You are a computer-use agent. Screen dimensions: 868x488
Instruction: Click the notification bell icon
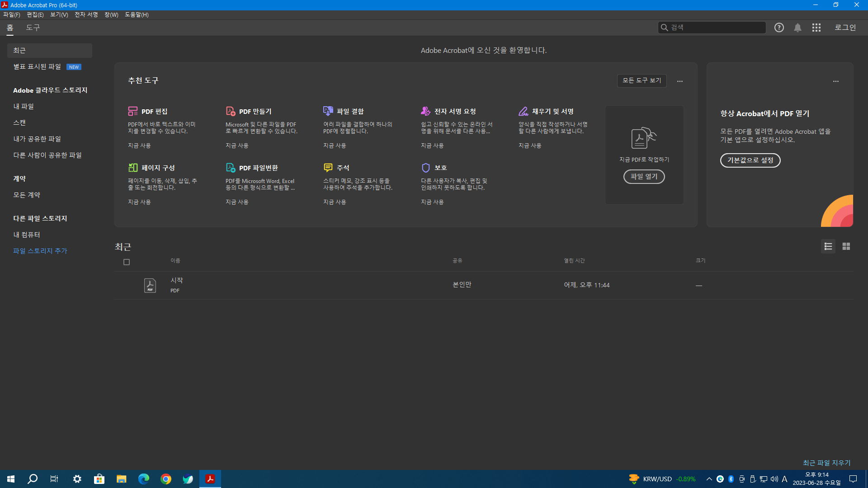click(797, 28)
